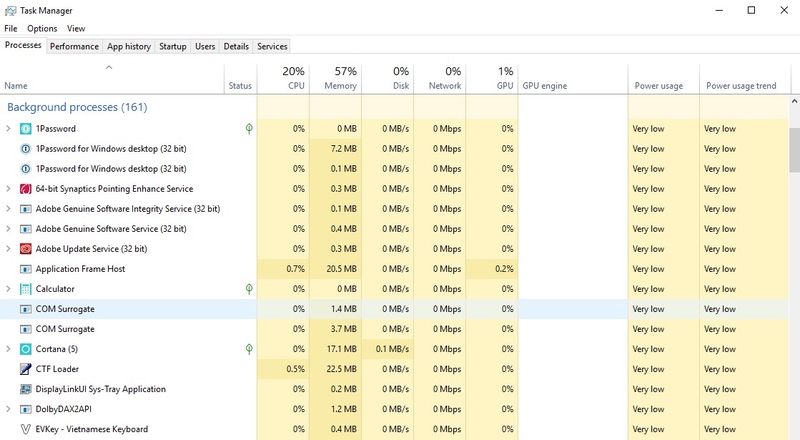The width and height of the screenshot is (800, 440).
Task: Sort by the GPU column header
Action: pos(492,79)
